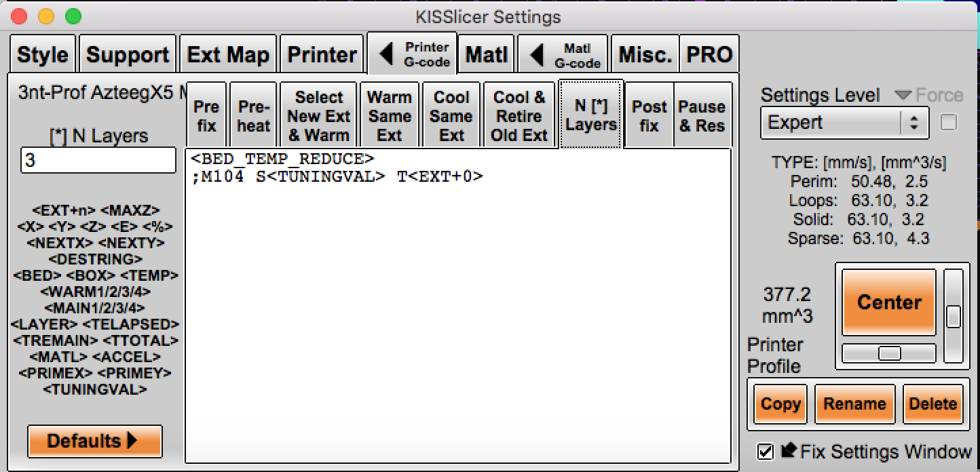Click the <WARM1/2/3/4> token text
Screen dimensions: 980x472
(95, 292)
